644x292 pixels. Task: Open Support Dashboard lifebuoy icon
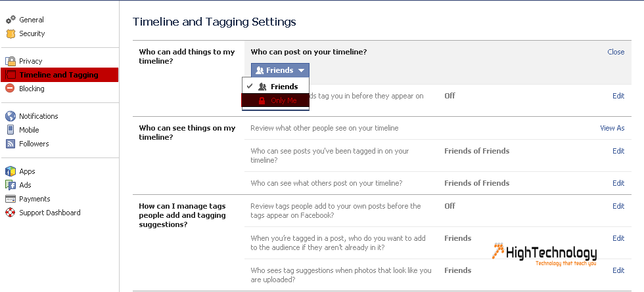coord(11,213)
